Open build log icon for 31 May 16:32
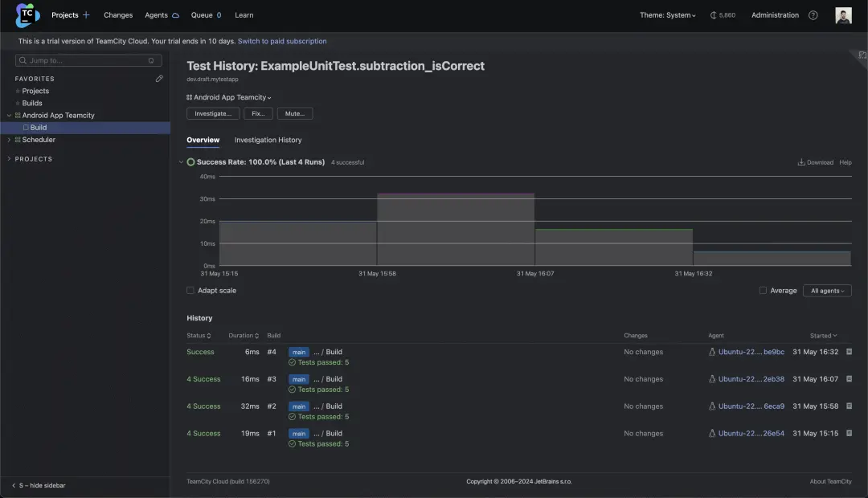868x498 pixels. (x=849, y=352)
